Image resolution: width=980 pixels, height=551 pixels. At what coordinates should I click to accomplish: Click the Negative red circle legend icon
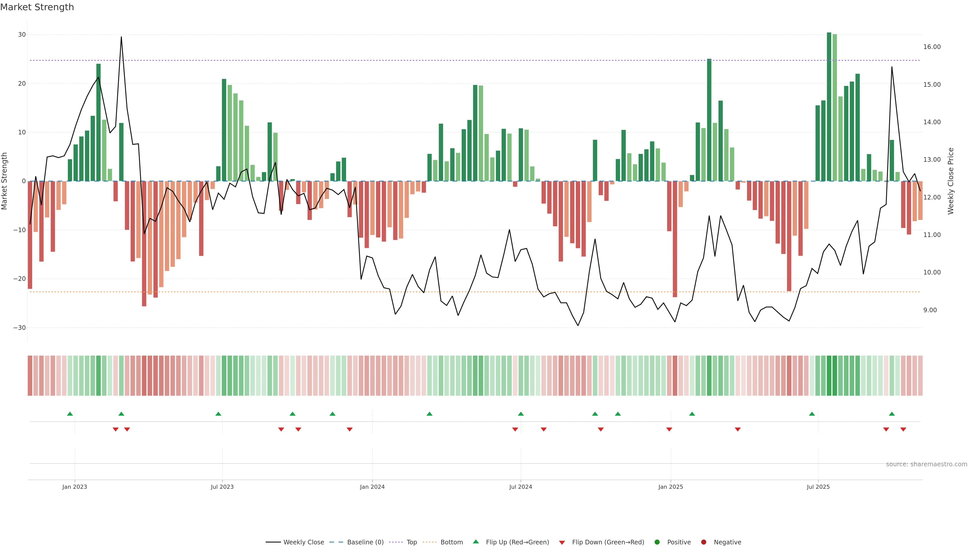click(x=703, y=542)
